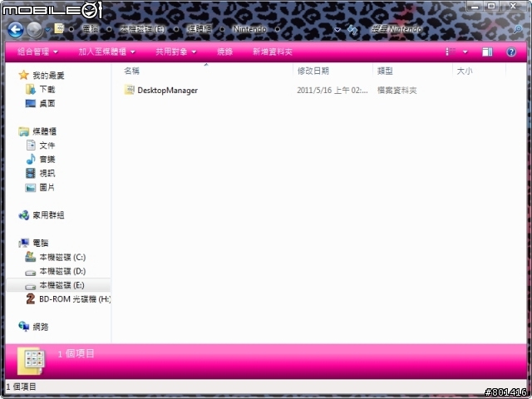Click the folder icon in address bar
This screenshot has height=399, width=532.
pos(59,29)
